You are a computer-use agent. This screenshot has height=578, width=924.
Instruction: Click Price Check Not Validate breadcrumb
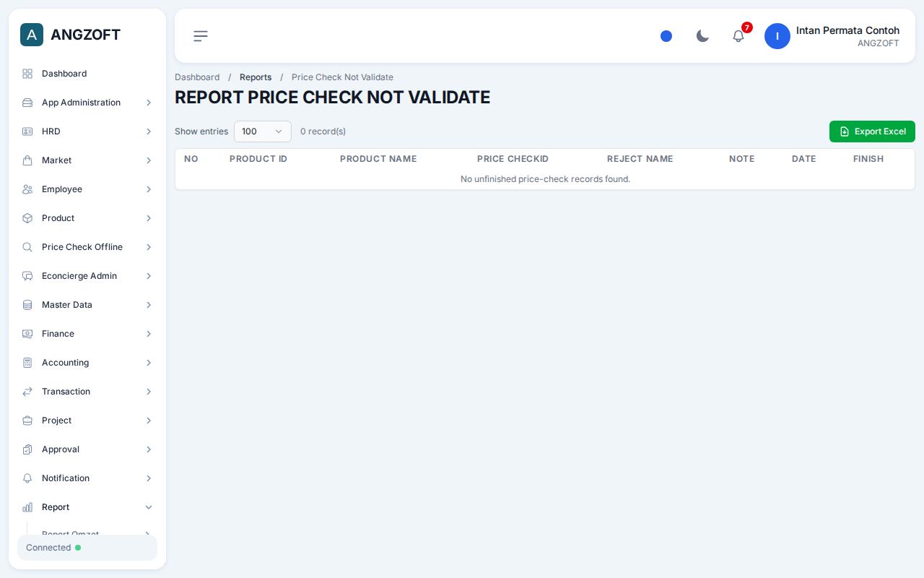pyautogui.click(x=342, y=77)
